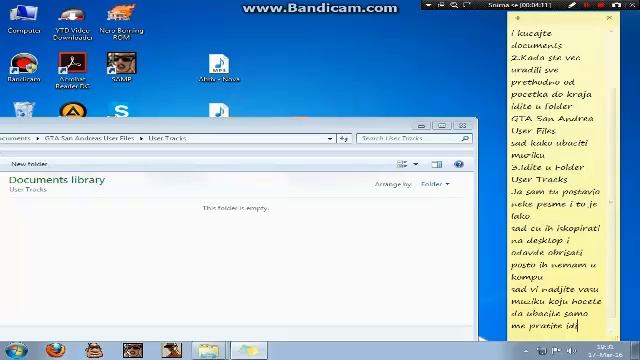Launch Firefox from the taskbar

pos(55,350)
